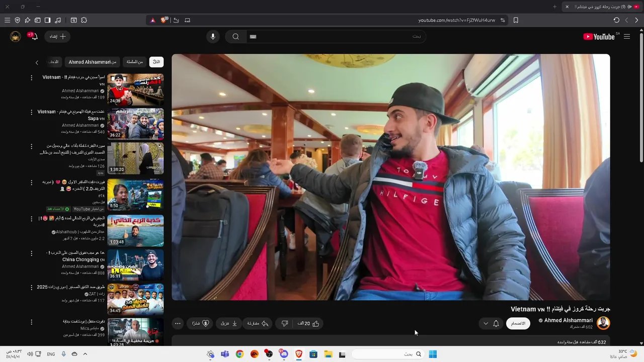Click the Brave VPN shield icon
Screen dimensions: 644x362
tap(17, 20)
